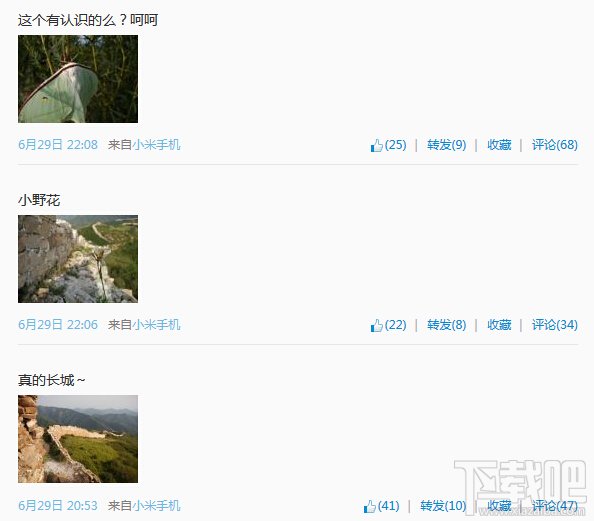Viewport: 594px width, 521px height.
Task: Open the 真的长城 Great Wall thumbnail
Action: pos(78,439)
